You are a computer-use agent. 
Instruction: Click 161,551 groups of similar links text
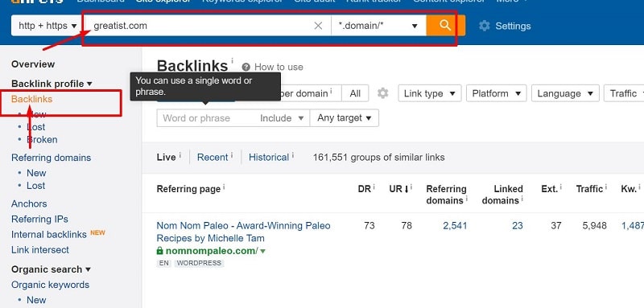click(378, 158)
